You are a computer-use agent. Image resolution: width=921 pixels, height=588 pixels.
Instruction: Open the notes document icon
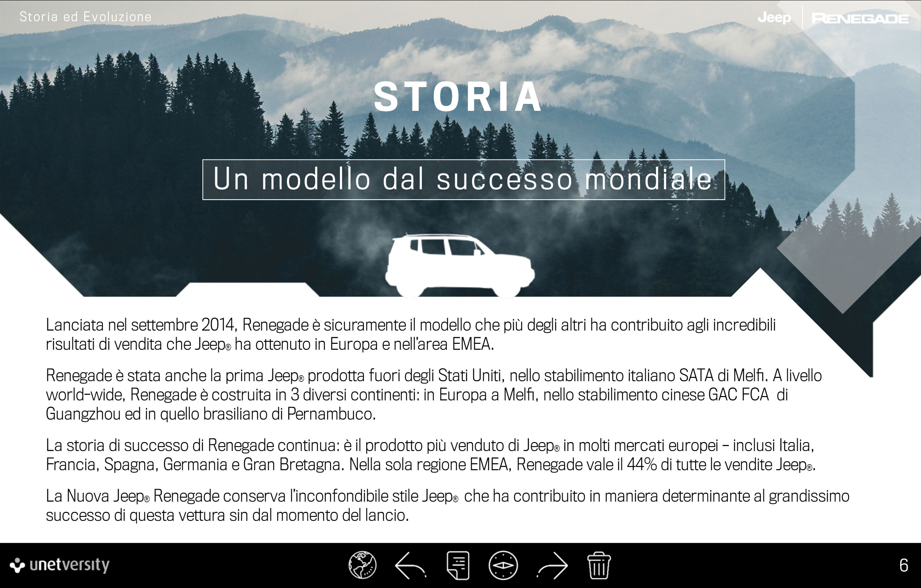[x=458, y=565]
